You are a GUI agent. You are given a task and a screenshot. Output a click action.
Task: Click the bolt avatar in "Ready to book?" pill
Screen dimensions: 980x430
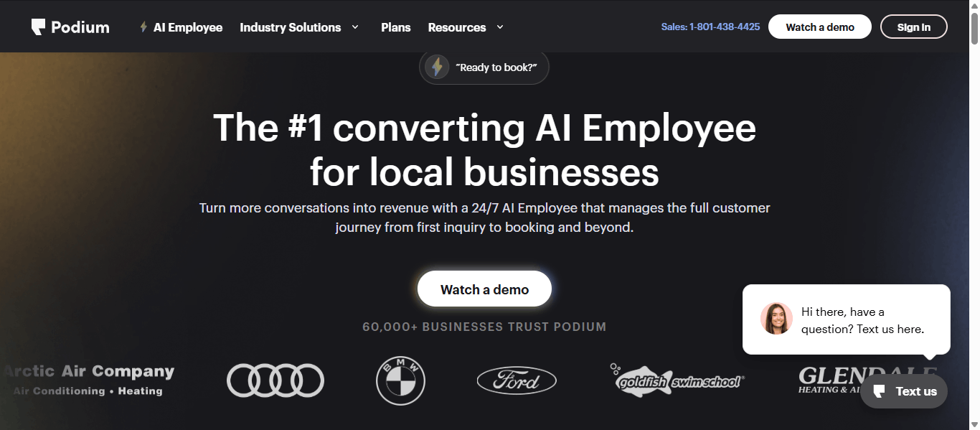437,67
